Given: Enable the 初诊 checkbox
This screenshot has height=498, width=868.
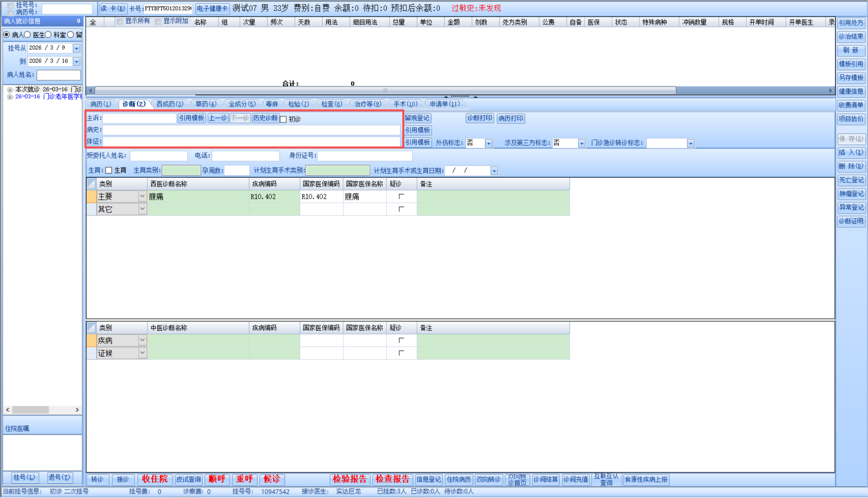Looking at the screenshot, I should pos(283,119).
